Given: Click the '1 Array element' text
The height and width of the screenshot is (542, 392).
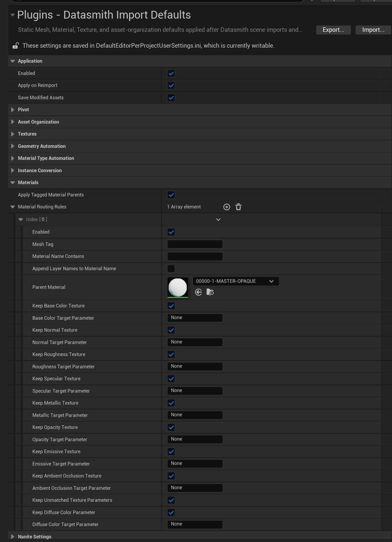Looking at the screenshot, I should (184, 207).
